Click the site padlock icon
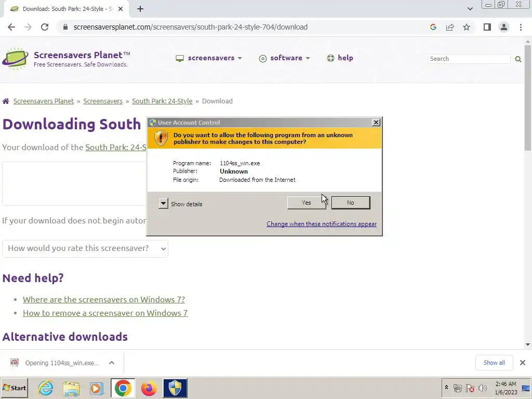This screenshot has height=399, width=532. [65, 27]
